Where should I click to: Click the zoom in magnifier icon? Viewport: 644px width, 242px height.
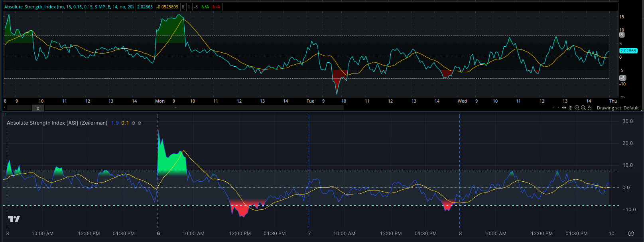[x=577, y=108]
